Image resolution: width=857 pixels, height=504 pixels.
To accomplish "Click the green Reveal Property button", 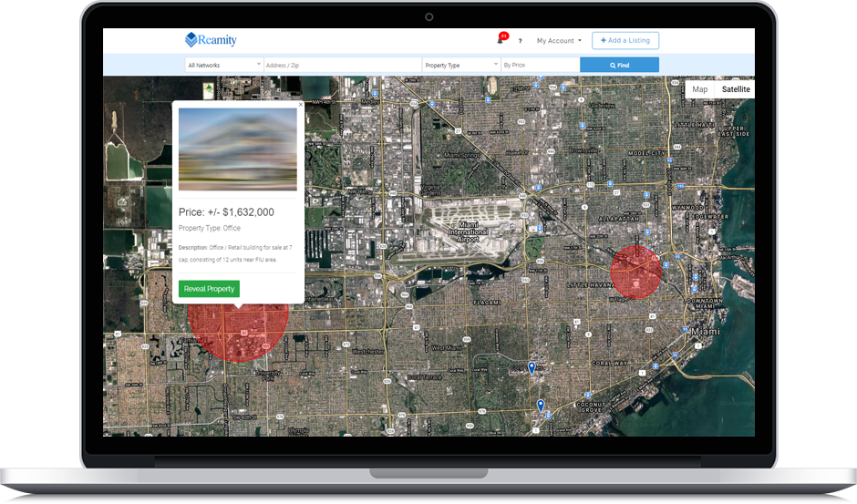I will click(209, 289).
